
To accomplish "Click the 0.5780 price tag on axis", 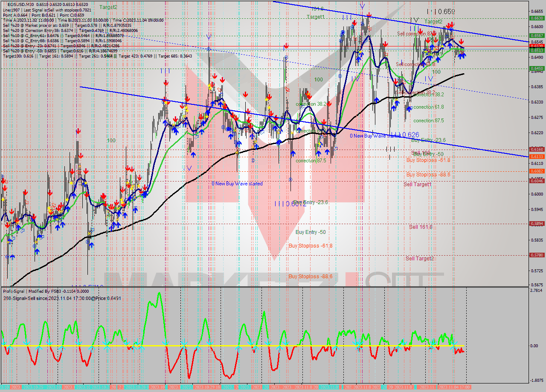I will pos(536,255).
